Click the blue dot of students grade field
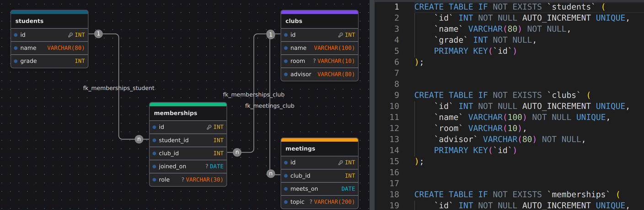644x210 pixels. [x=16, y=61]
